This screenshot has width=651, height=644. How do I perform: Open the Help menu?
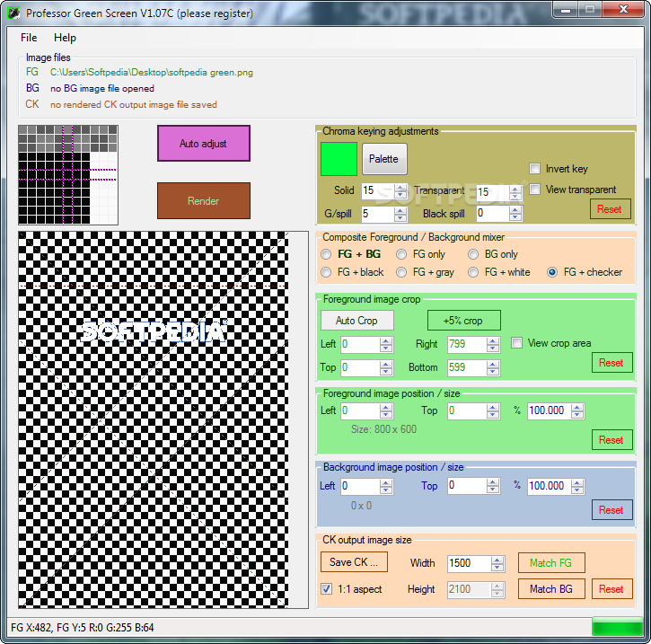65,38
